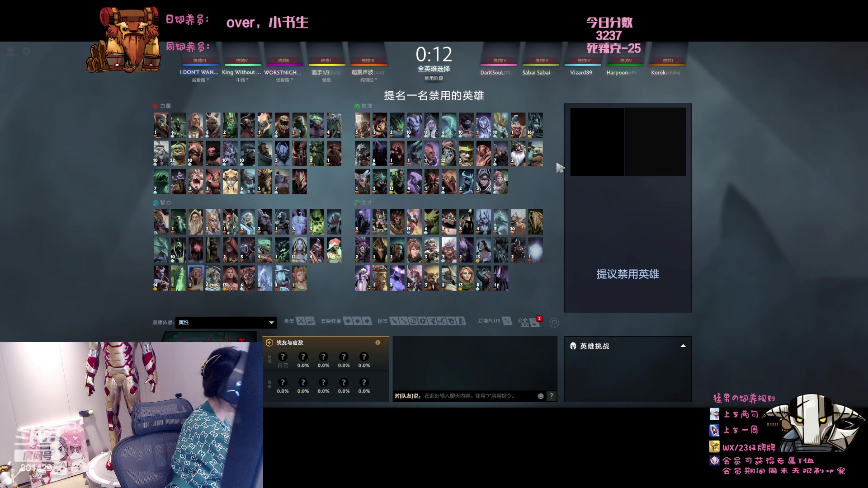Click the 提议禁用英雄 button
This screenshot has height=488, width=868.
coord(627,274)
